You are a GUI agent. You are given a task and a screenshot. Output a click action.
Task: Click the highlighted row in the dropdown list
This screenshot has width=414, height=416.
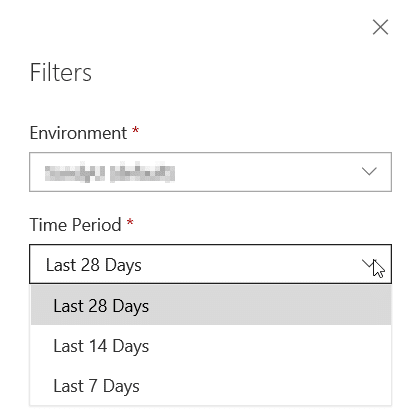pyautogui.click(x=211, y=305)
